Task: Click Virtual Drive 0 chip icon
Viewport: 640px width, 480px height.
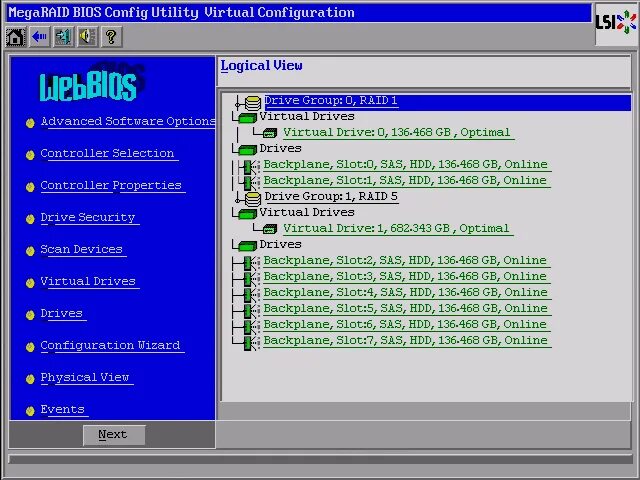Action: point(270,133)
